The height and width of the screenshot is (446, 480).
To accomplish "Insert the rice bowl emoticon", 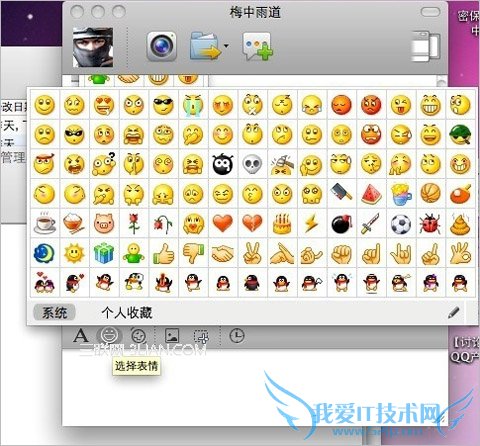I will tap(74, 223).
